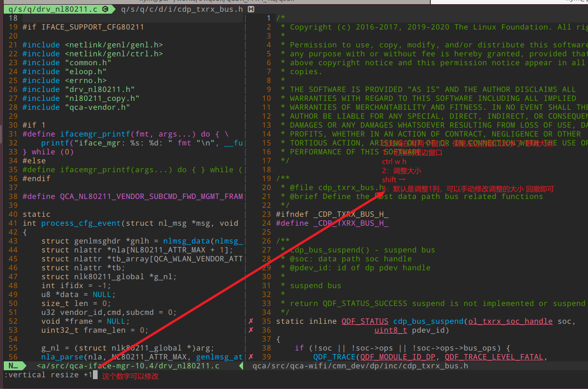Image resolution: width=588 pixels, height=389 pixels.
Task: Click status line path qca/src/qca-wifi/cmn_dev/dp/inc/cdp_txrx_bus.h
Action: [360, 366]
